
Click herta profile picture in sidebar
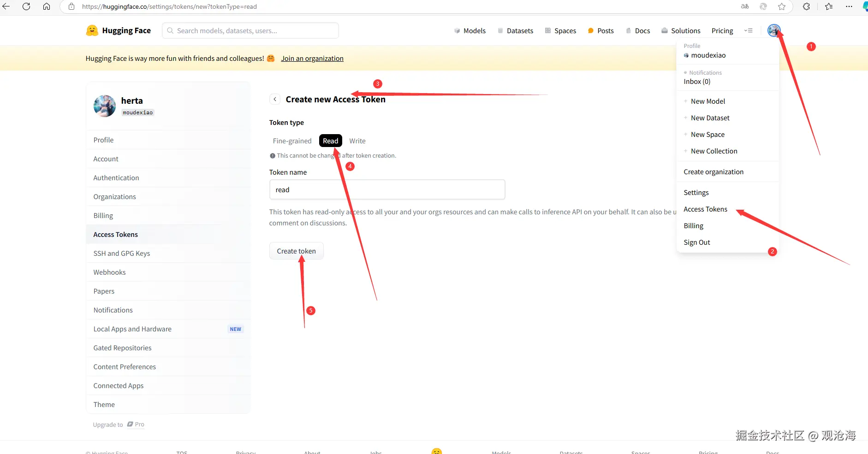[x=105, y=106]
